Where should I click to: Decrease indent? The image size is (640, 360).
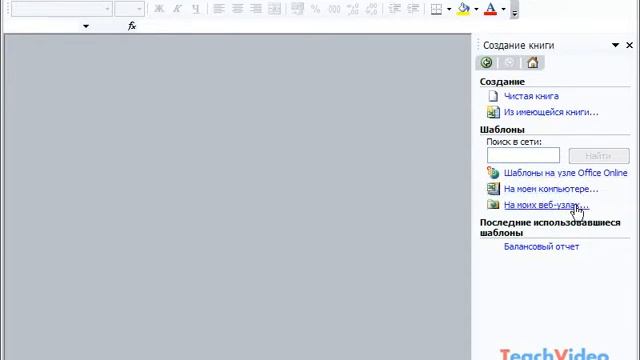[394, 9]
